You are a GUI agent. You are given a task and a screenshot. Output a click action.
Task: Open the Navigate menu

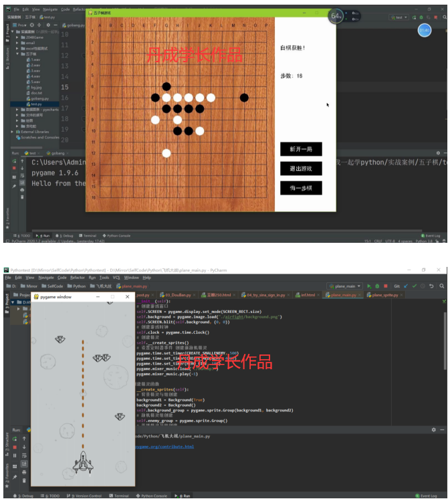46,278
